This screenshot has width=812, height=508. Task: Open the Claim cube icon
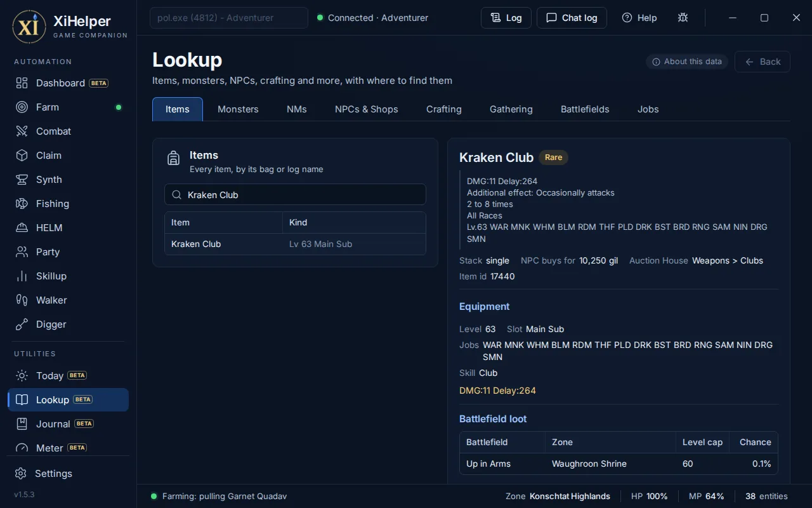[22, 156]
